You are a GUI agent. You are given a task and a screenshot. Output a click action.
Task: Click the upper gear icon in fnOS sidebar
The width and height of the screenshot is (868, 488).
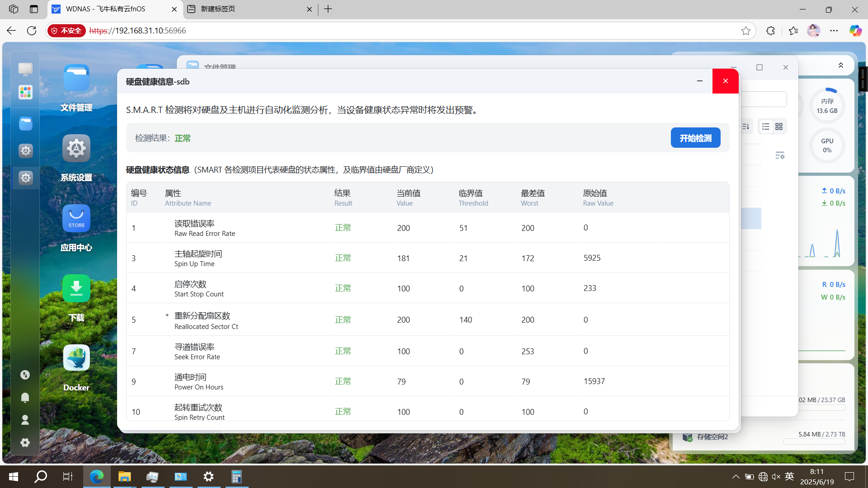pyautogui.click(x=25, y=150)
